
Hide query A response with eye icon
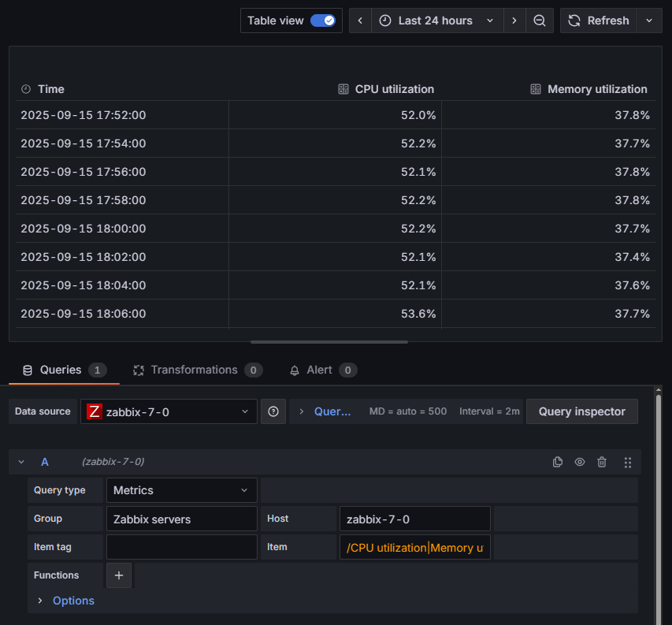point(580,462)
